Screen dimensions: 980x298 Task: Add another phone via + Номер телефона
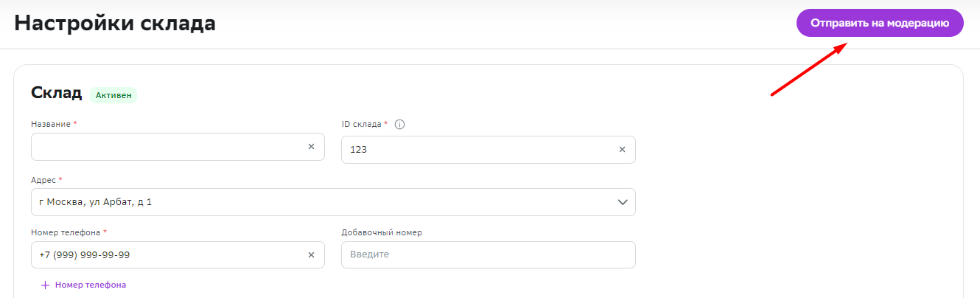click(x=83, y=285)
